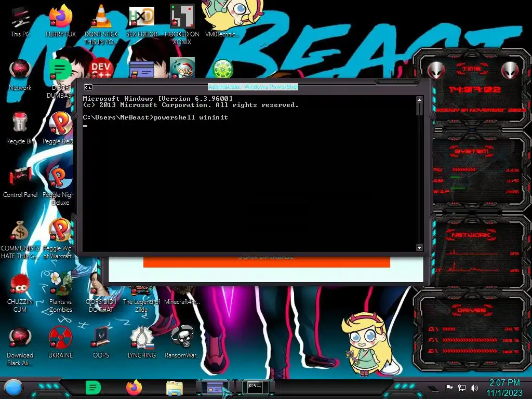Click the 2:07 PM taskbar clock
Screen dimensions: 532x399
click(x=504, y=383)
